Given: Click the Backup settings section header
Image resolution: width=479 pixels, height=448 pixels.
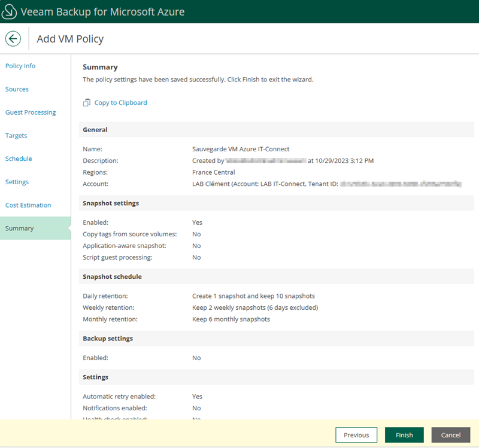Looking at the screenshot, I should coord(108,339).
